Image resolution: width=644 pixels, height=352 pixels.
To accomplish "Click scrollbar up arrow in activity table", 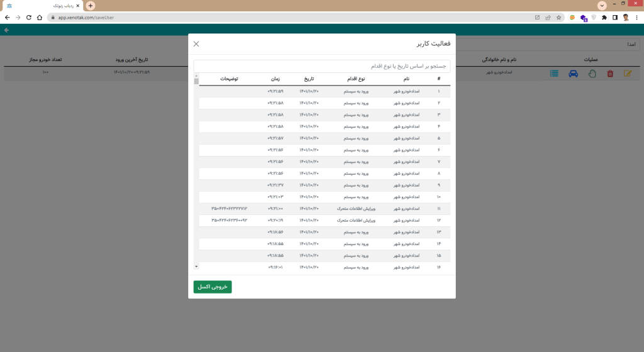I will click(196, 76).
